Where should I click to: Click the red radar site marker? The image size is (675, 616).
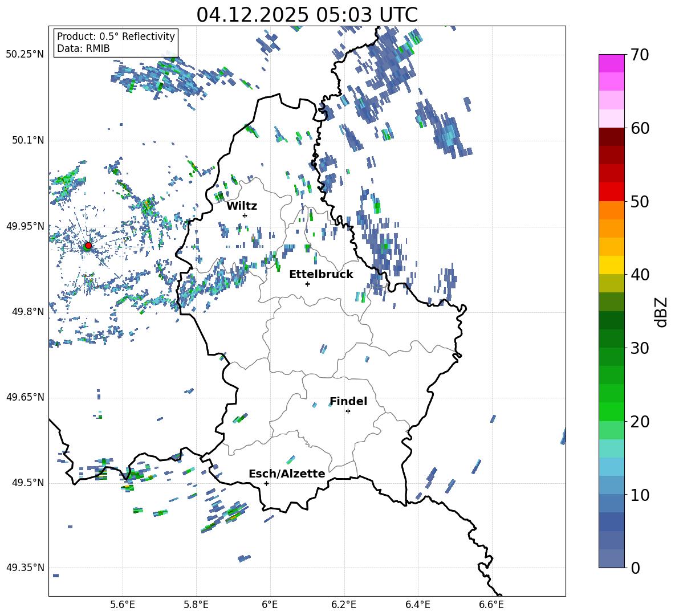88,246
